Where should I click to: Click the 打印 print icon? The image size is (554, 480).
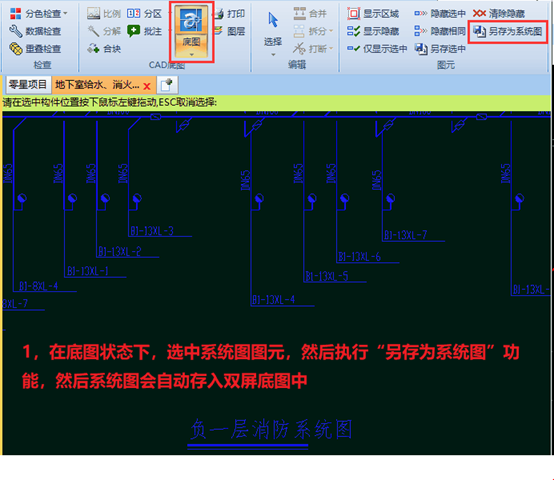pyautogui.click(x=218, y=14)
